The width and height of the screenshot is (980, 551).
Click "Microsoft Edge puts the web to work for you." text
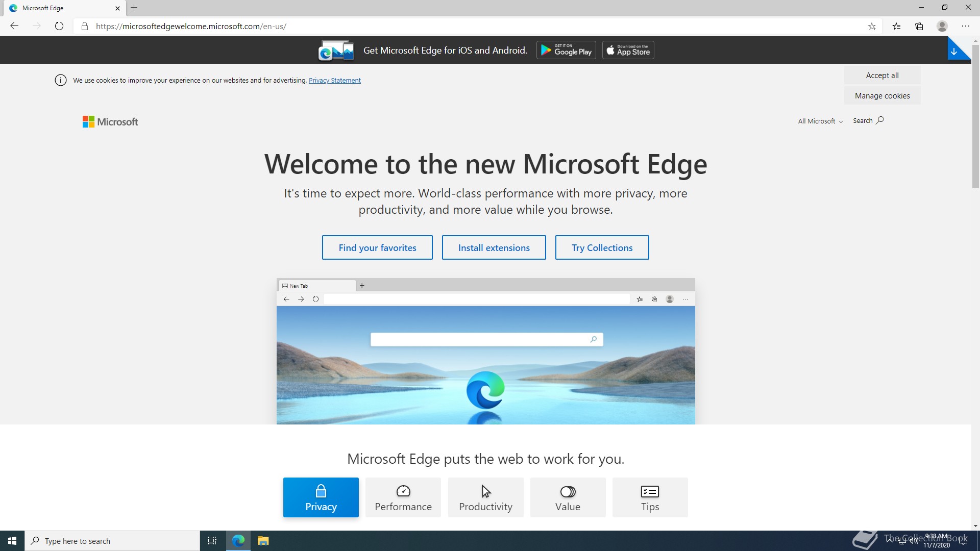coord(485,459)
